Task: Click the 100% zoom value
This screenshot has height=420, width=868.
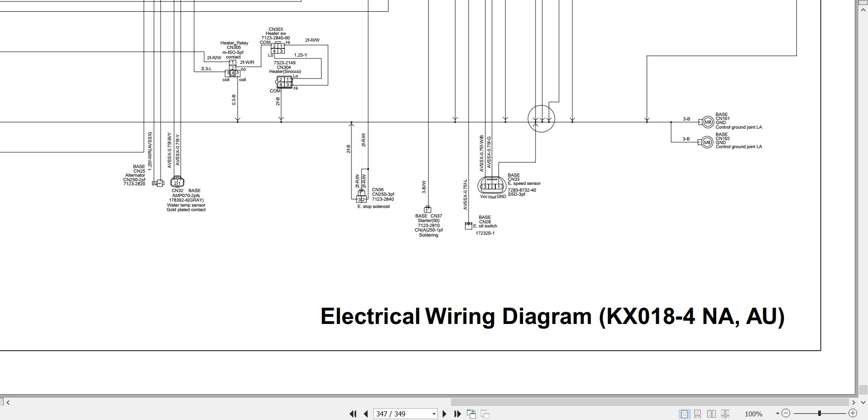Action: [x=753, y=414]
